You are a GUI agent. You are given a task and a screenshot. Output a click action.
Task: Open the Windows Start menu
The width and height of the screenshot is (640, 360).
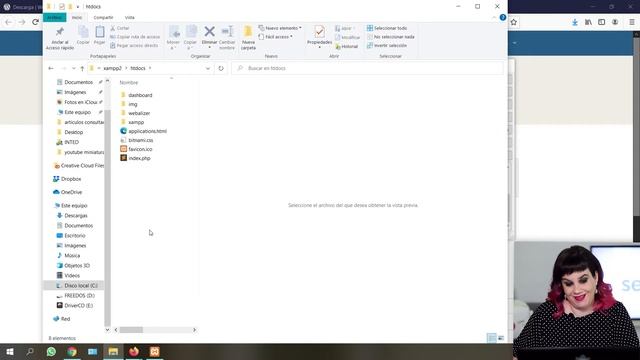[10, 352]
